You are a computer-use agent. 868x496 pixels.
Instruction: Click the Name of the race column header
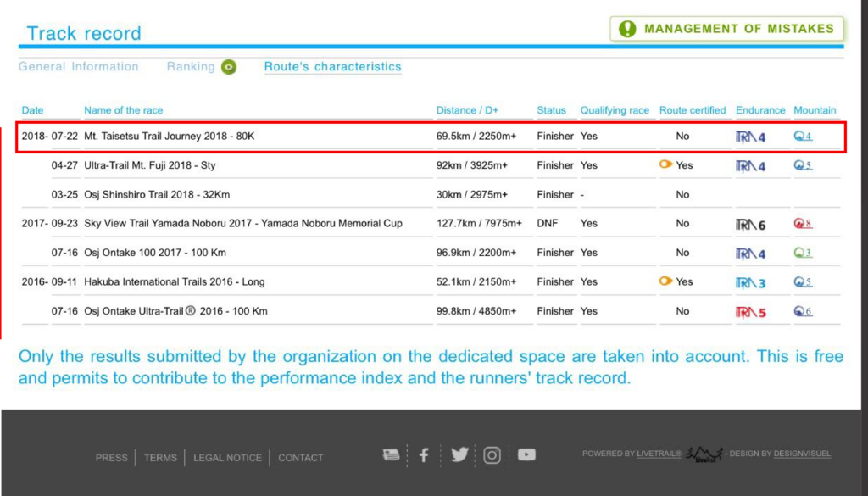[124, 110]
